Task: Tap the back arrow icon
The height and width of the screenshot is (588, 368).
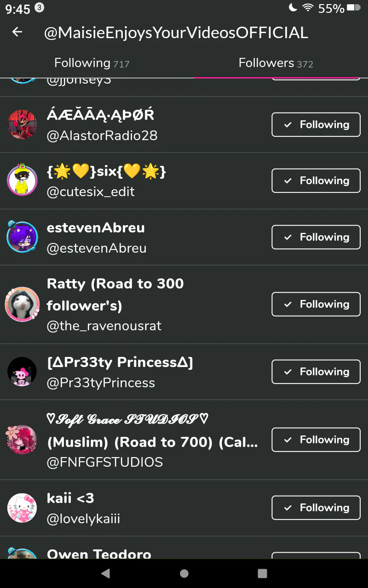Action: 17,32
